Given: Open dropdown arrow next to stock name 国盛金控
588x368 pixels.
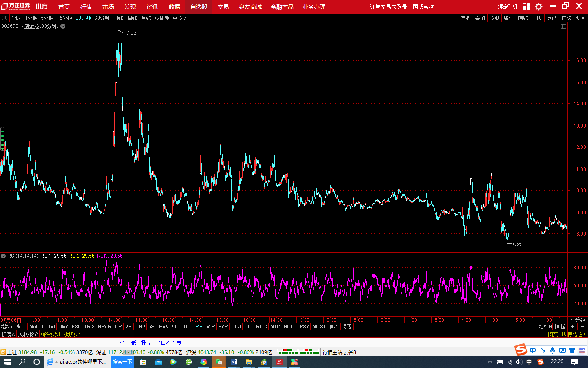Looking at the screenshot, I should point(63,26).
